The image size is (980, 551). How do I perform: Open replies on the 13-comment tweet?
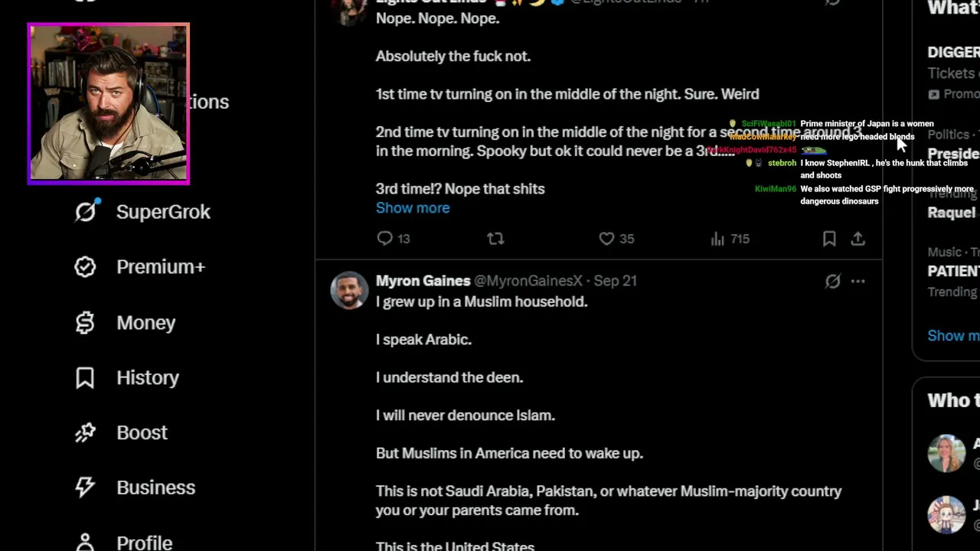point(394,239)
